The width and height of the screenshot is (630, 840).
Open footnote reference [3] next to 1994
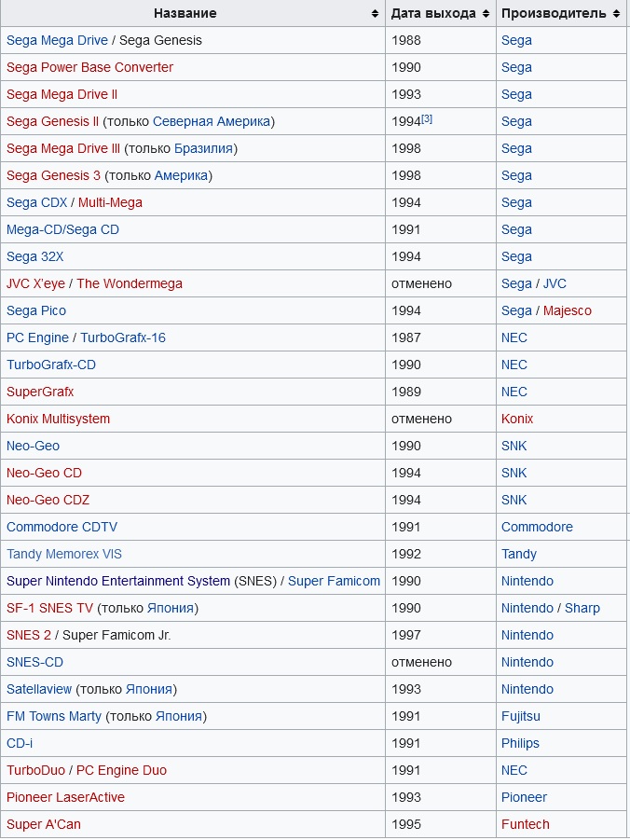tap(427, 119)
